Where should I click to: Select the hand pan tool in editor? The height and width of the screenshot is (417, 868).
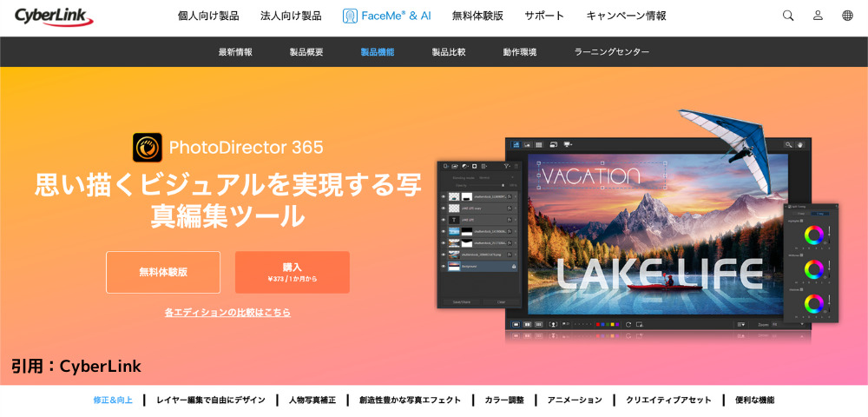pyautogui.click(x=800, y=144)
